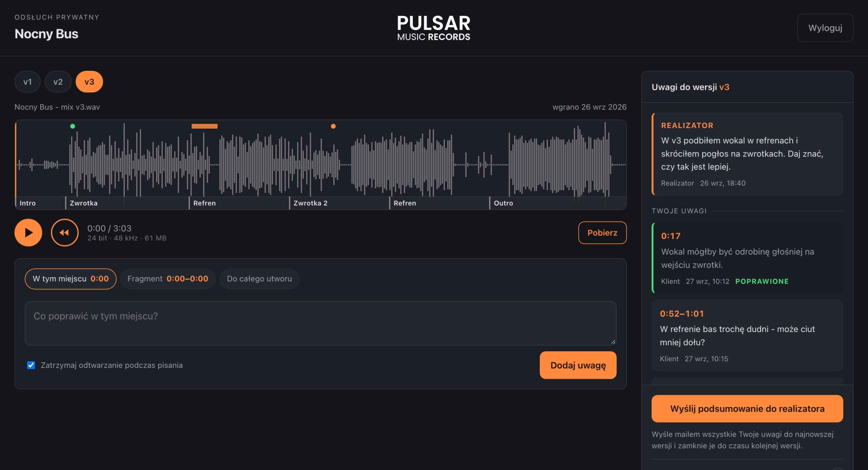
Task: Download the mix with Pobierz
Action: (602, 233)
